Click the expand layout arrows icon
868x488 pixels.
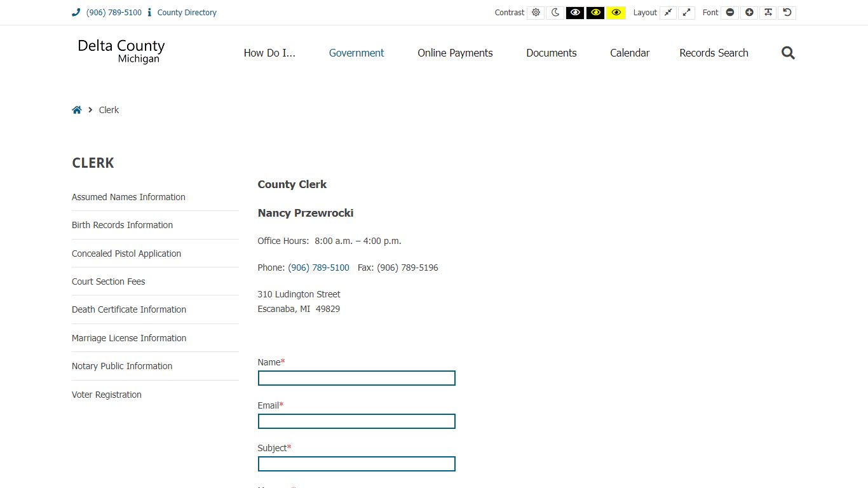coord(687,12)
